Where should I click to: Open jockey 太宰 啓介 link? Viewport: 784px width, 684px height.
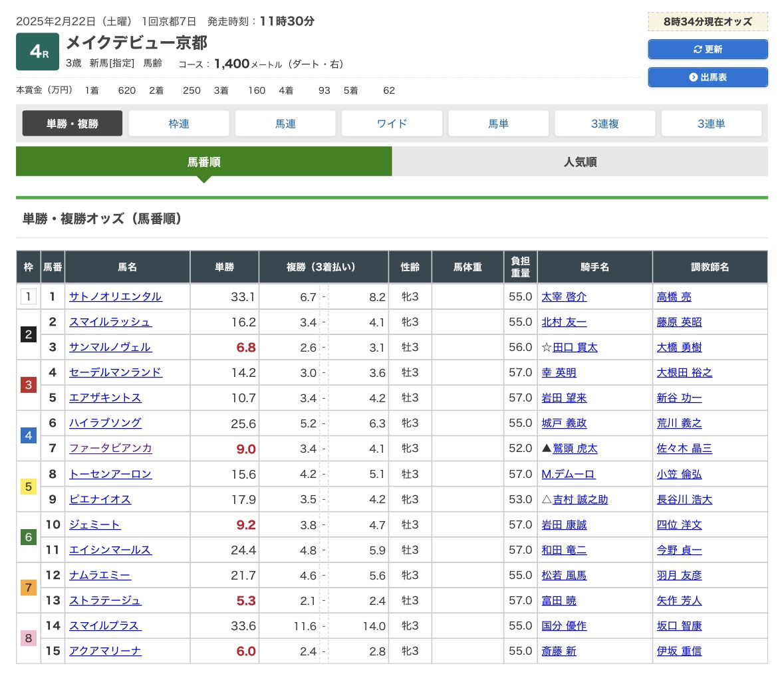tap(564, 296)
